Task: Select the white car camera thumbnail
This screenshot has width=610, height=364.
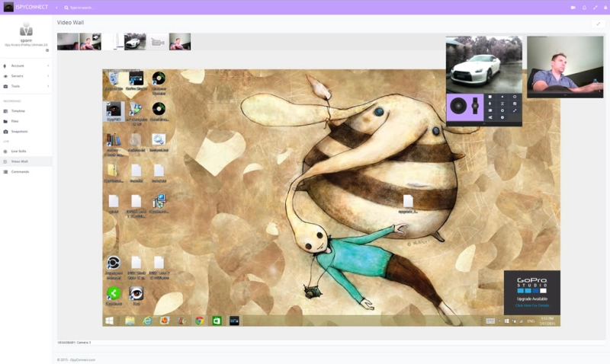Action: point(135,42)
